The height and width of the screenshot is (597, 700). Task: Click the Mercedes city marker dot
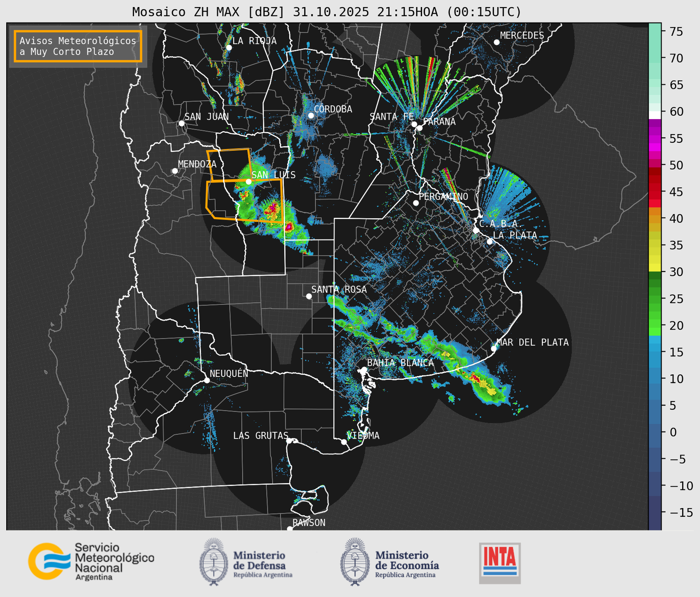[x=497, y=42]
